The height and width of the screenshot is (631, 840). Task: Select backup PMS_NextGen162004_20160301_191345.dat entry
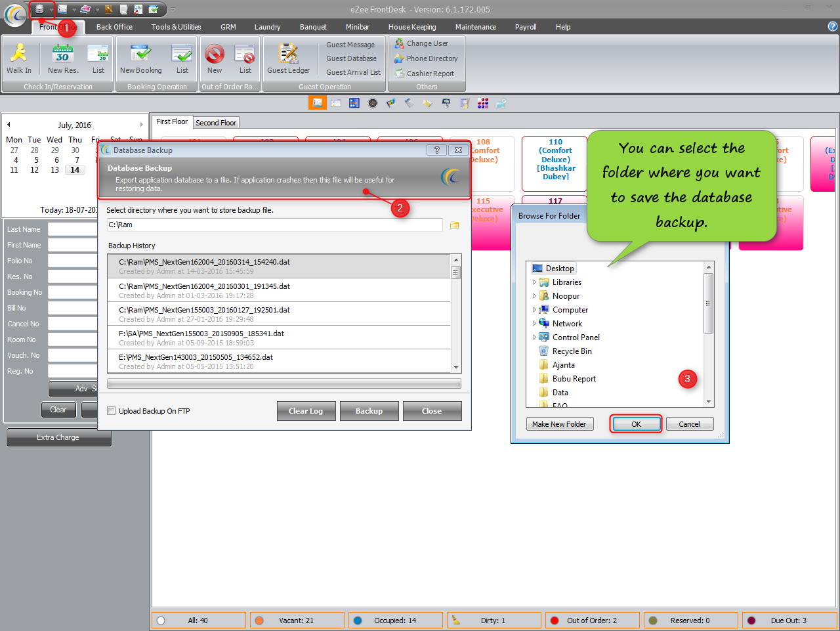[279, 290]
